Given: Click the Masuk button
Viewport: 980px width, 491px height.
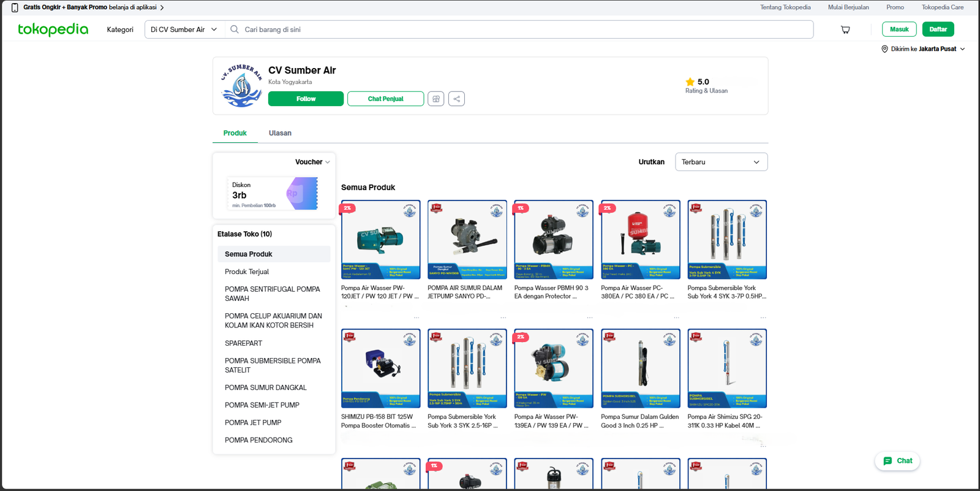Looking at the screenshot, I should [x=899, y=29].
